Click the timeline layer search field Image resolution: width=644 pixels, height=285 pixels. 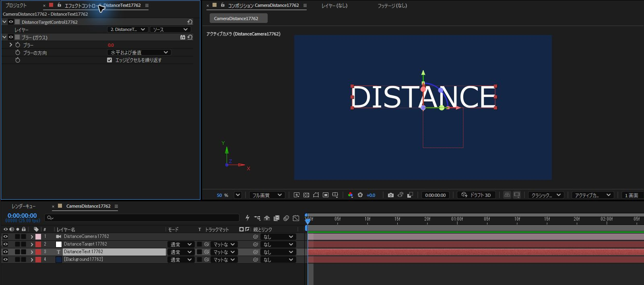[142, 218]
